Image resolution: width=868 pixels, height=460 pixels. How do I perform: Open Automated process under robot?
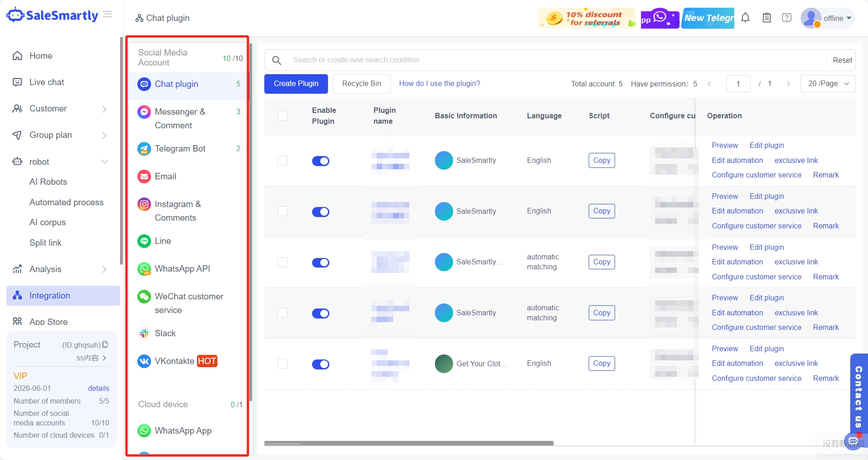[x=66, y=202]
